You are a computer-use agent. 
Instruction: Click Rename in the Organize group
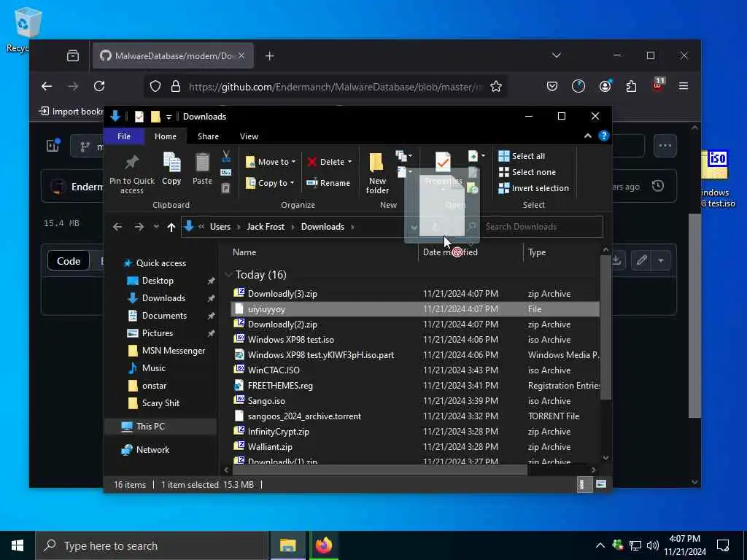[x=328, y=183]
